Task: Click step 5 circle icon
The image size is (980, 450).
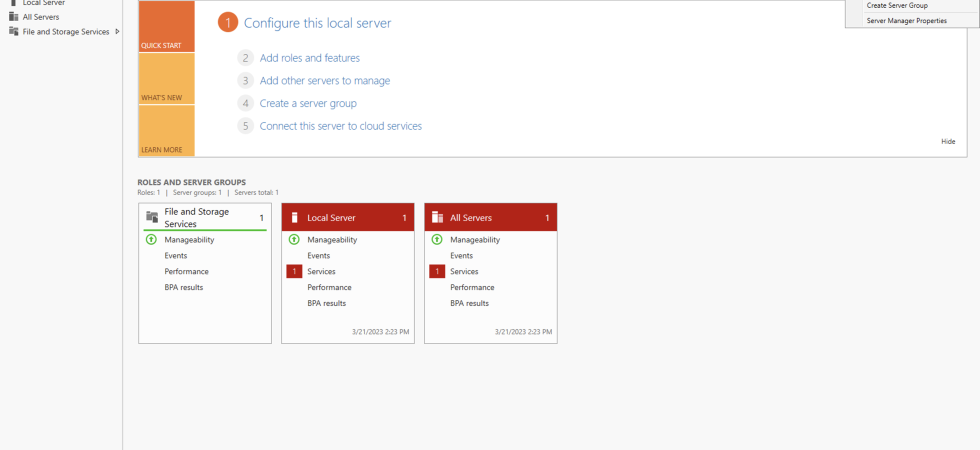Action: [x=246, y=126]
